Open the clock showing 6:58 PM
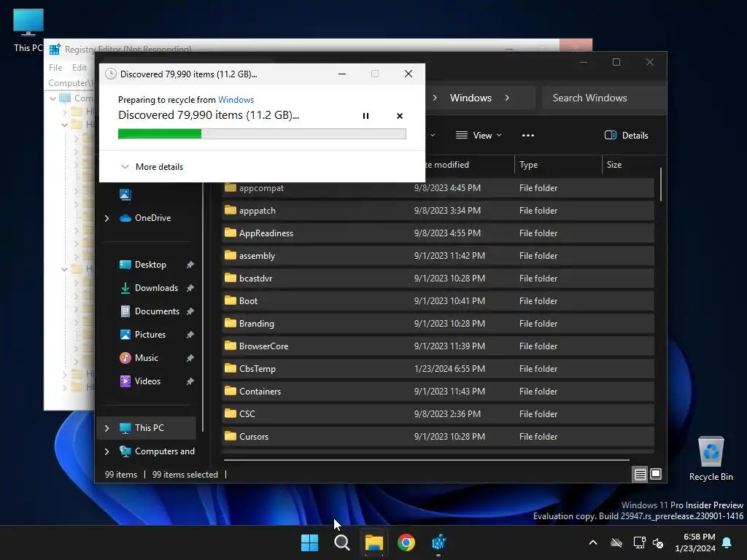747x560 pixels. click(695, 542)
